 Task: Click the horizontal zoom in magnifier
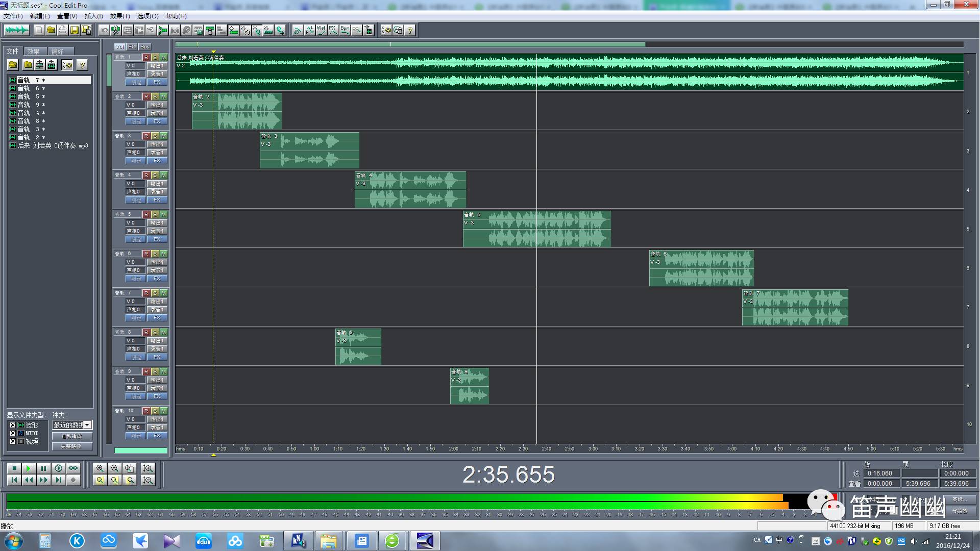[x=100, y=468]
